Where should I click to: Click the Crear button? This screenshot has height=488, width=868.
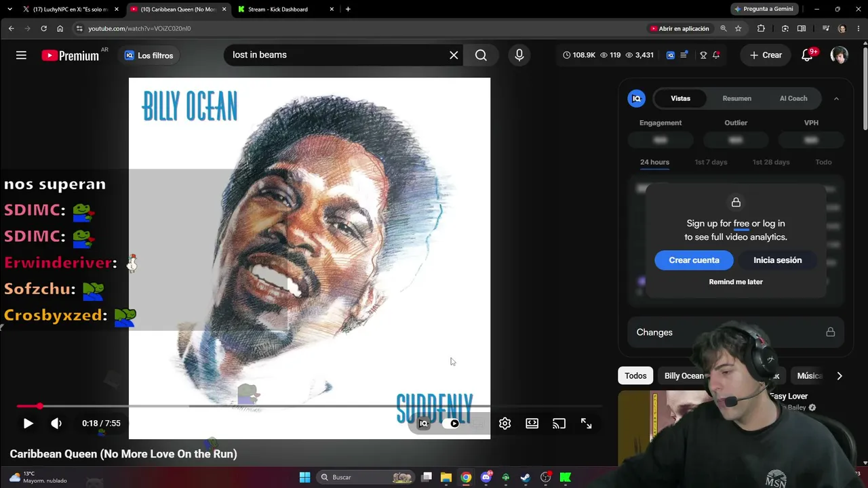(766, 56)
